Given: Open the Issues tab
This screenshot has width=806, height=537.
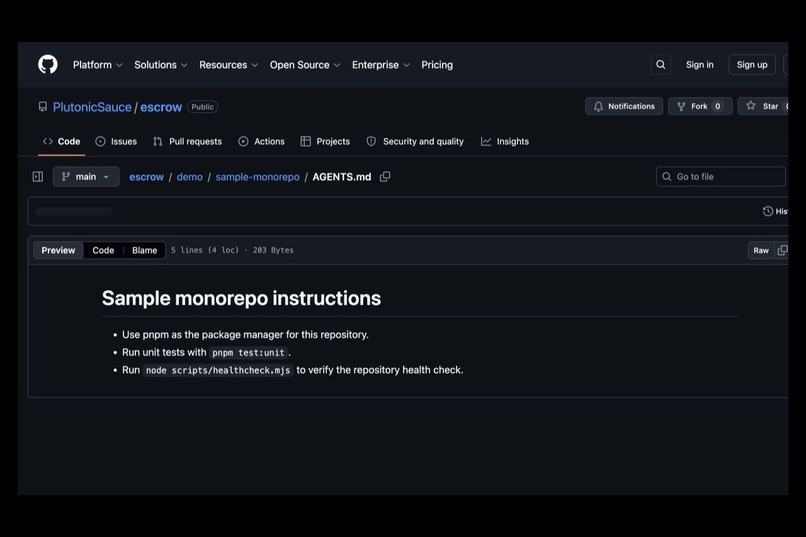Looking at the screenshot, I should coord(116,141).
